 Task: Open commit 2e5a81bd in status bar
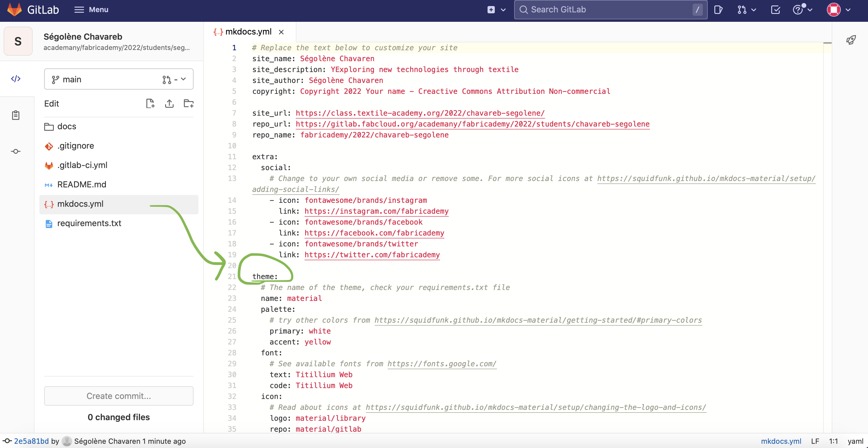click(x=31, y=441)
